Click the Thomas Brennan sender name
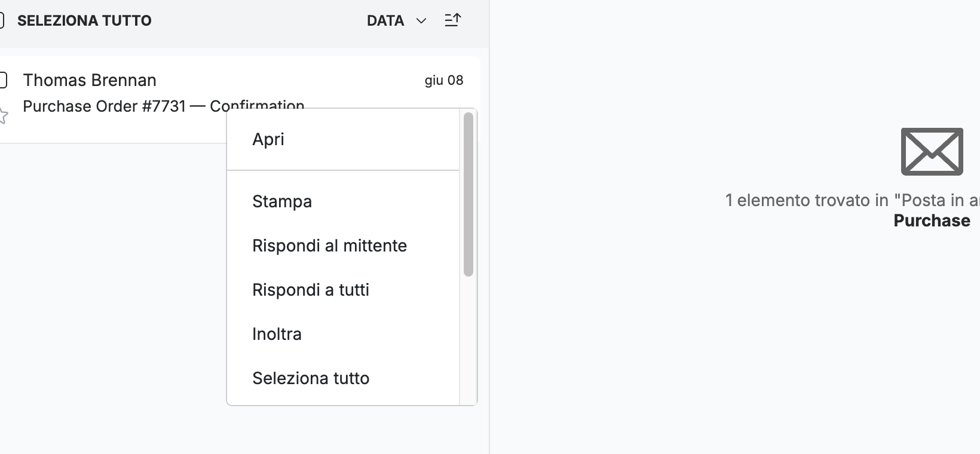This screenshot has height=454, width=980. tap(90, 80)
